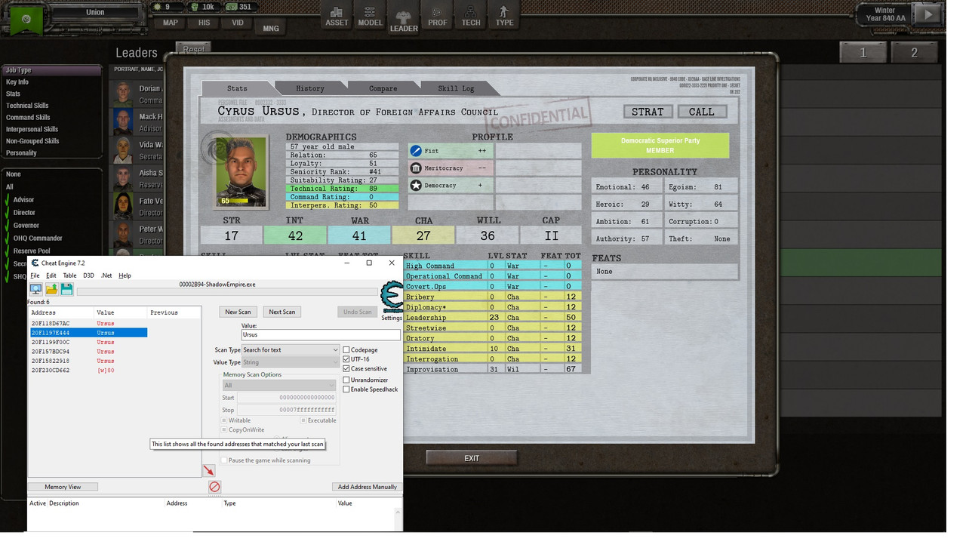This screenshot has height=560, width=966.
Task: Open Cheat Engine process selector icon
Action: (35, 290)
